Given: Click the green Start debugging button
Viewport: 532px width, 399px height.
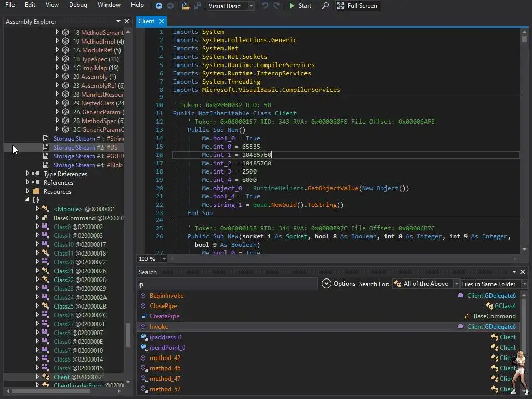Looking at the screenshot, I should [300, 6].
